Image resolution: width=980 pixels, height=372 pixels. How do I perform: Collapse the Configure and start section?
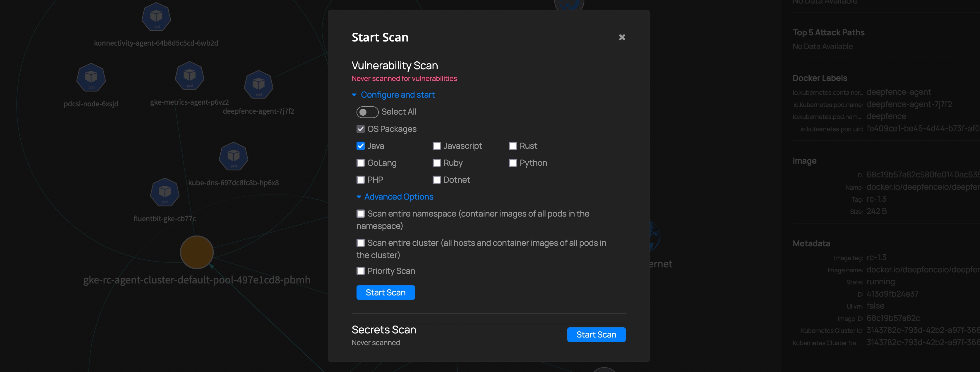pos(397,95)
